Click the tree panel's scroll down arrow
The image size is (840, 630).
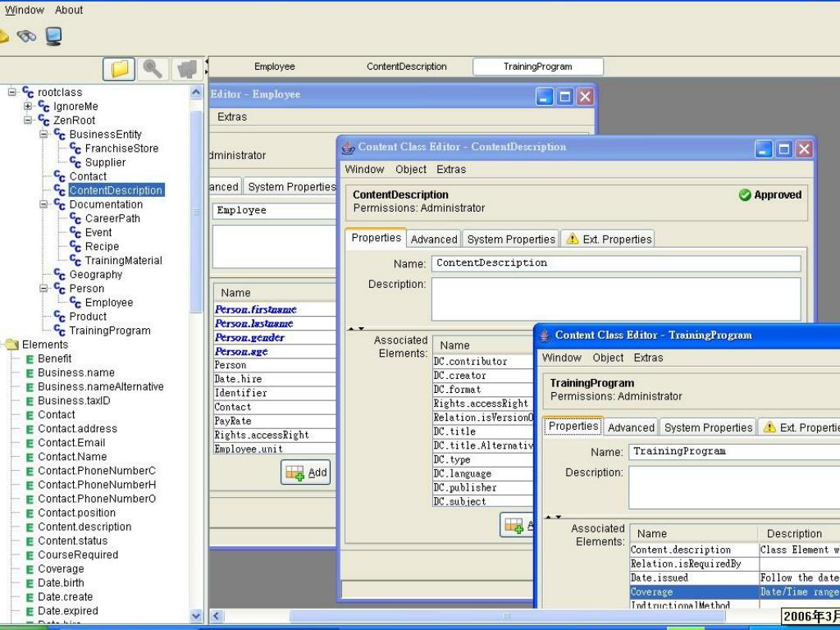point(196,616)
